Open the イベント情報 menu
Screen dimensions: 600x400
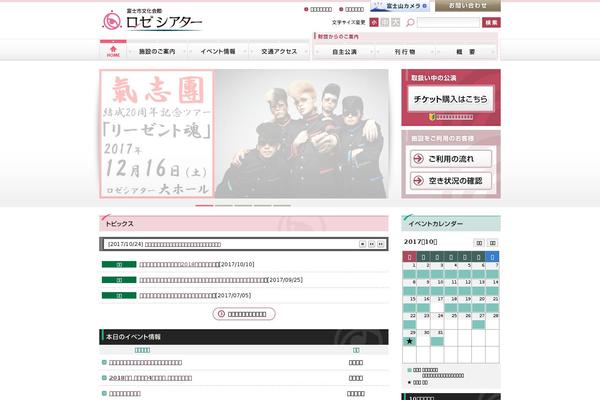pos(218,51)
